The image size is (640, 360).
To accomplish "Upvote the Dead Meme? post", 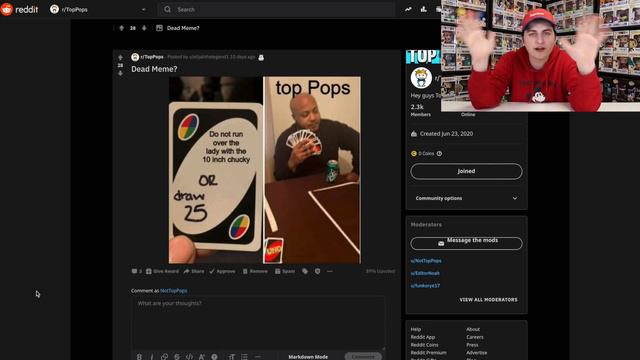I will coord(120,58).
